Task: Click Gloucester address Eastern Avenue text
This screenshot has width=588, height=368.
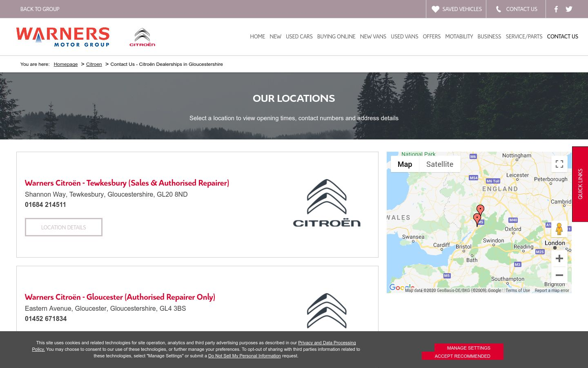Action: [105, 308]
